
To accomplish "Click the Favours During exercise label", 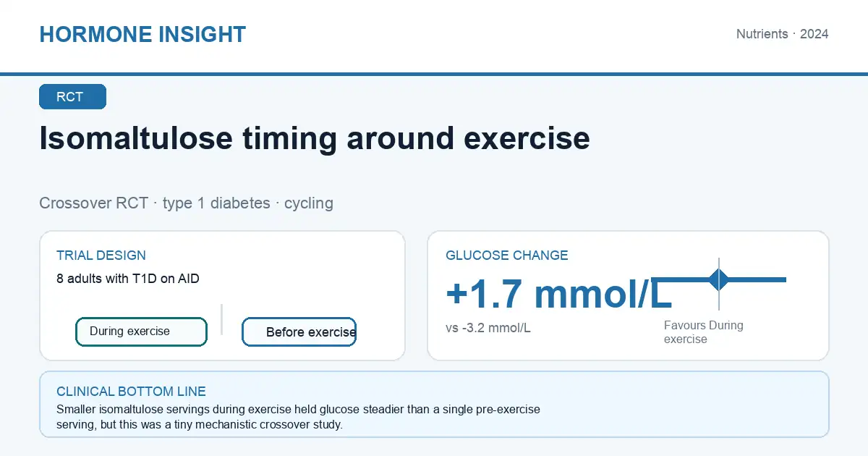I will [704, 332].
